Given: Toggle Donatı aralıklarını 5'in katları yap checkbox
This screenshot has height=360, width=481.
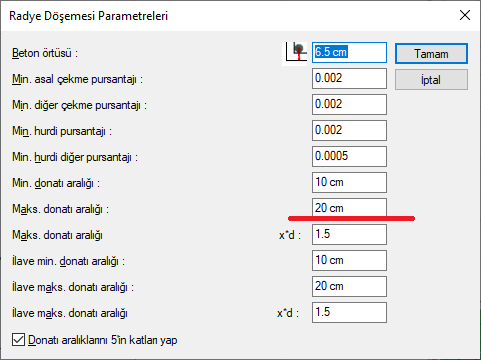Looking at the screenshot, I should coord(18,340).
